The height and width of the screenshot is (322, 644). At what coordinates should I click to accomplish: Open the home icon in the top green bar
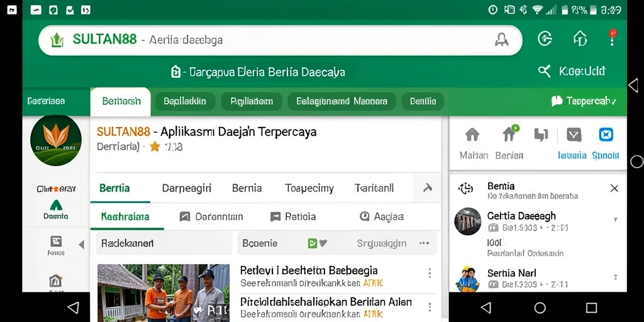(580, 38)
